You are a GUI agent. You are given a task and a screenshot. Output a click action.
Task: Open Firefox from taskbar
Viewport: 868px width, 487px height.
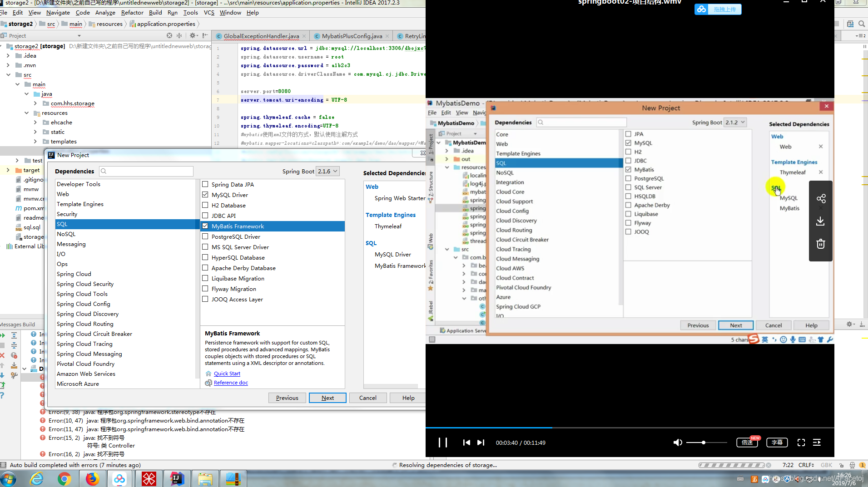coord(93,479)
